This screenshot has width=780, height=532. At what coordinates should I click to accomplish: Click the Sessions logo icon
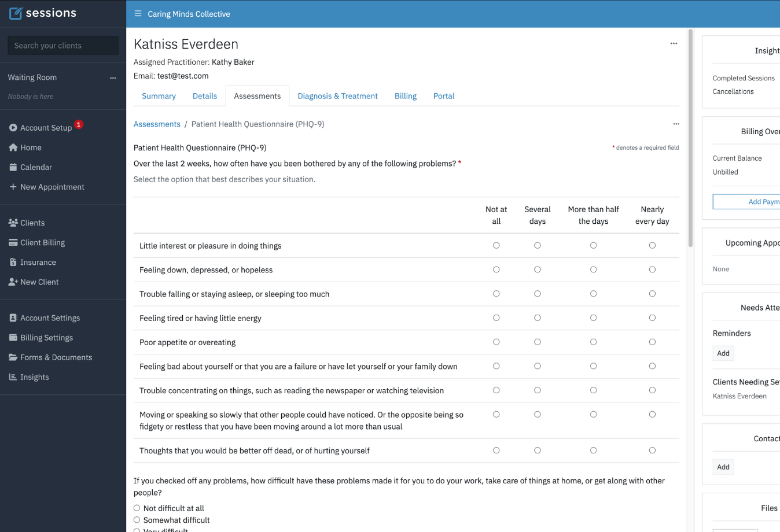16,13
